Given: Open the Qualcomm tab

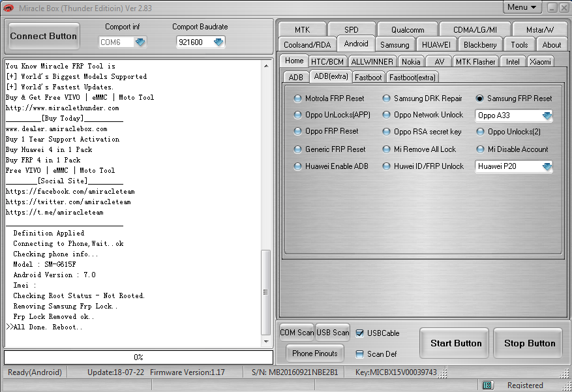Looking at the screenshot, I should tap(408, 29).
